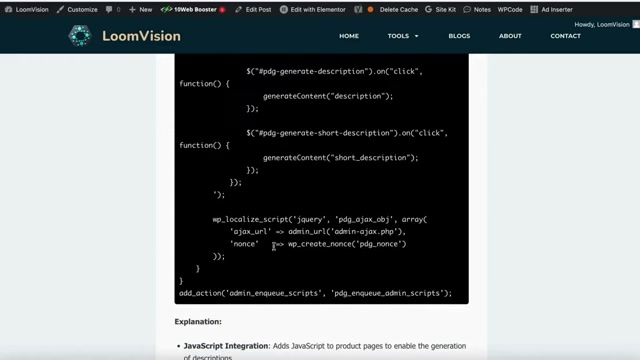Click the plus New icon
Screen dimensions: 640x360
pos(132,9)
